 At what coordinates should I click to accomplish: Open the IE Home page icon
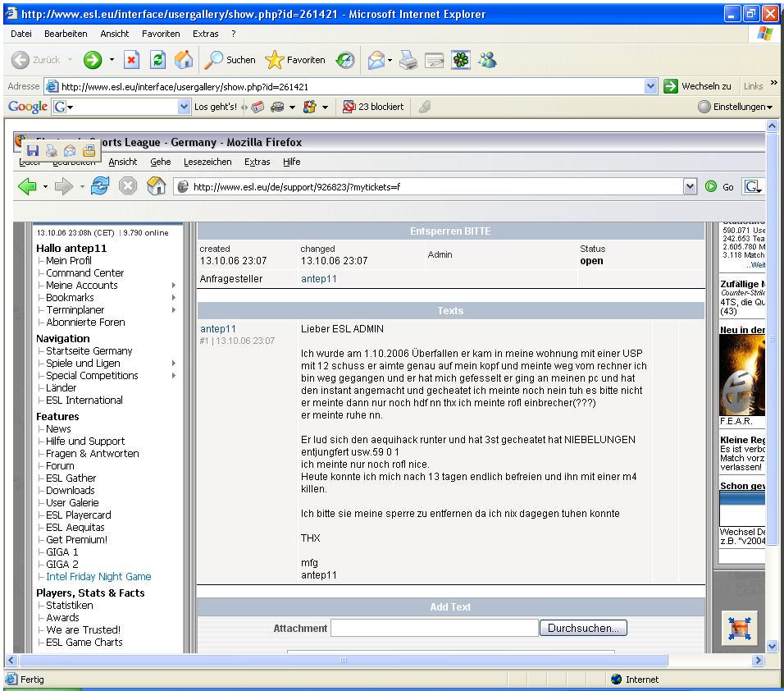(184, 60)
